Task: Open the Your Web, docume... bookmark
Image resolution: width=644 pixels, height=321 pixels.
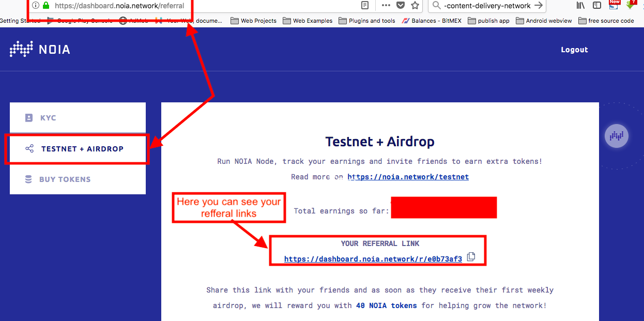Action: [x=189, y=21]
